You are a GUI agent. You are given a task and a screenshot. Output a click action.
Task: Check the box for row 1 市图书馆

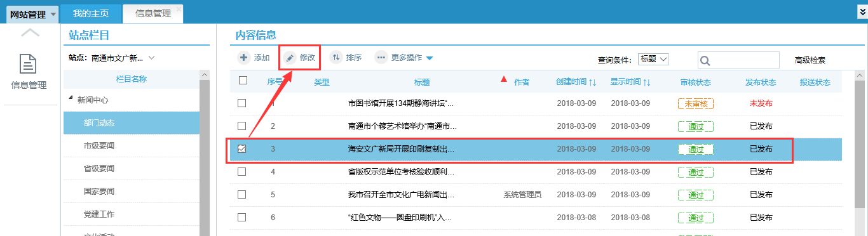(x=241, y=103)
